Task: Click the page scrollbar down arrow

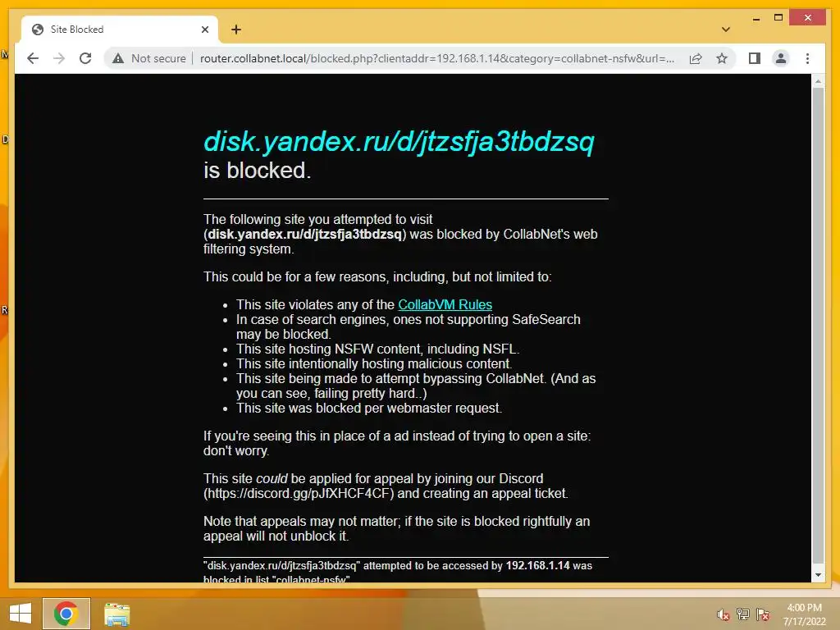Action: pos(818,575)
